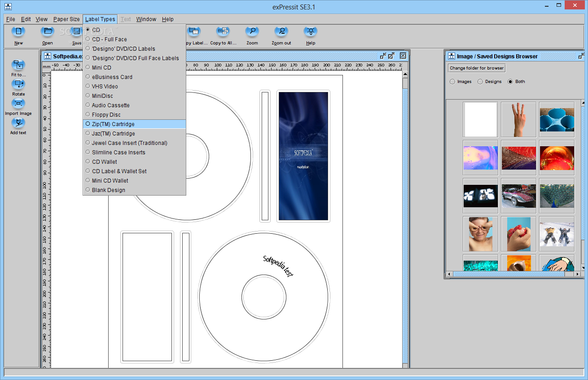Click the Rotate tool icon
The image size is (588, 380).
18,84
